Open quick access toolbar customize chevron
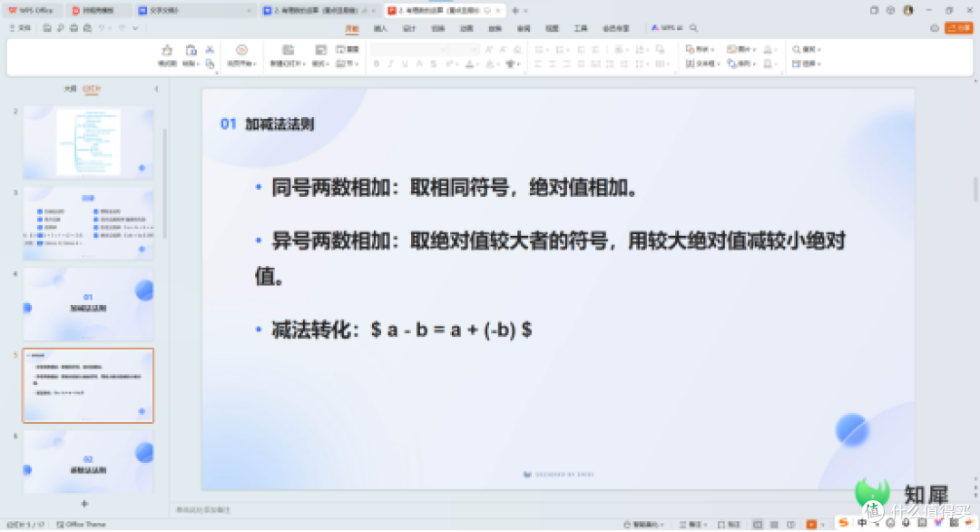The image size is (980, 532). (x=135, y=28)
